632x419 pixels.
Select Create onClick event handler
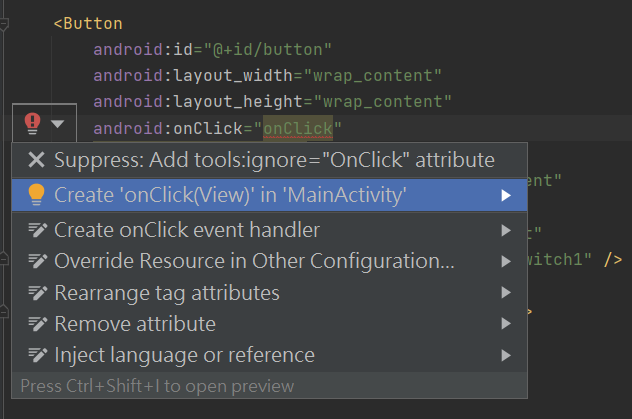click(x=270, y=230)
